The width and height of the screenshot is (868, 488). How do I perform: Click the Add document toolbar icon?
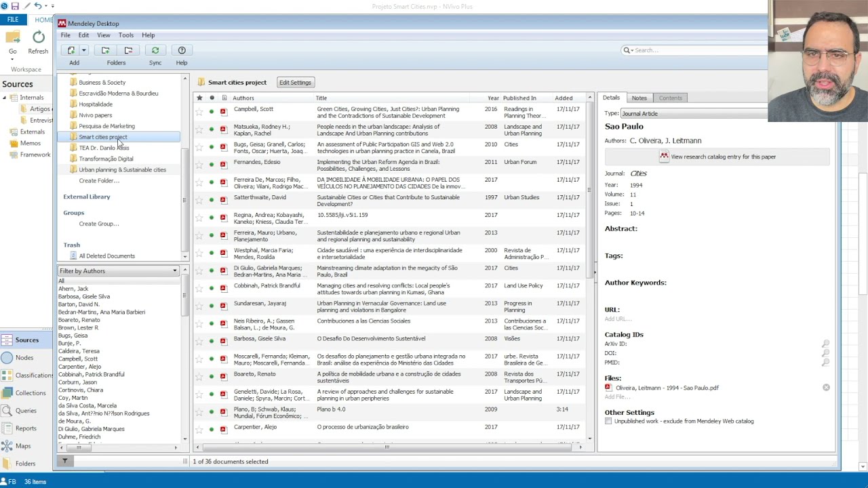pyautogui.click(x=71, y=50)
